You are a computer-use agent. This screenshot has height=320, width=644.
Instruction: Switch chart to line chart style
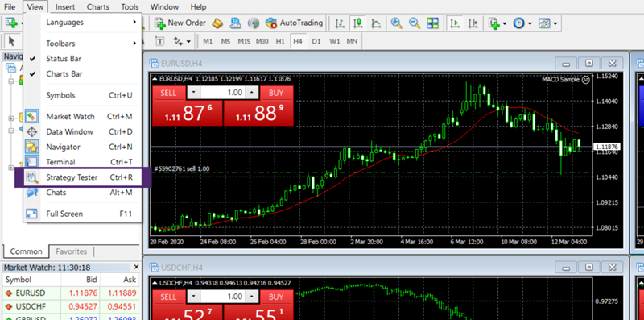(x=375, y=23)
